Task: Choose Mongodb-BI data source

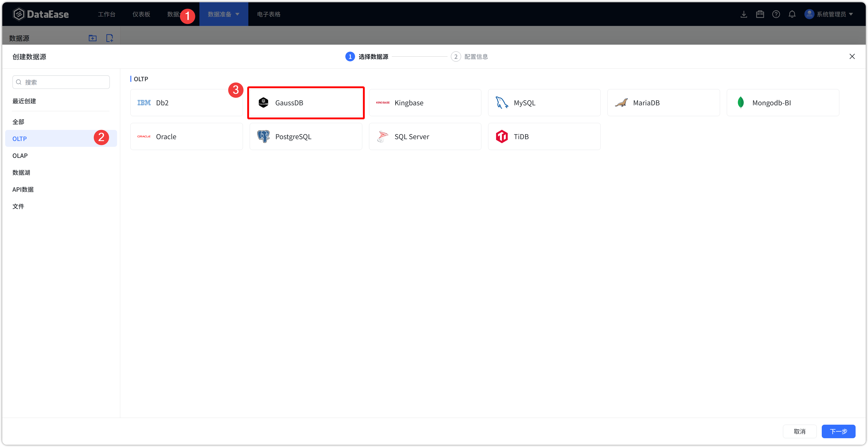Action: tap(783, 103)
